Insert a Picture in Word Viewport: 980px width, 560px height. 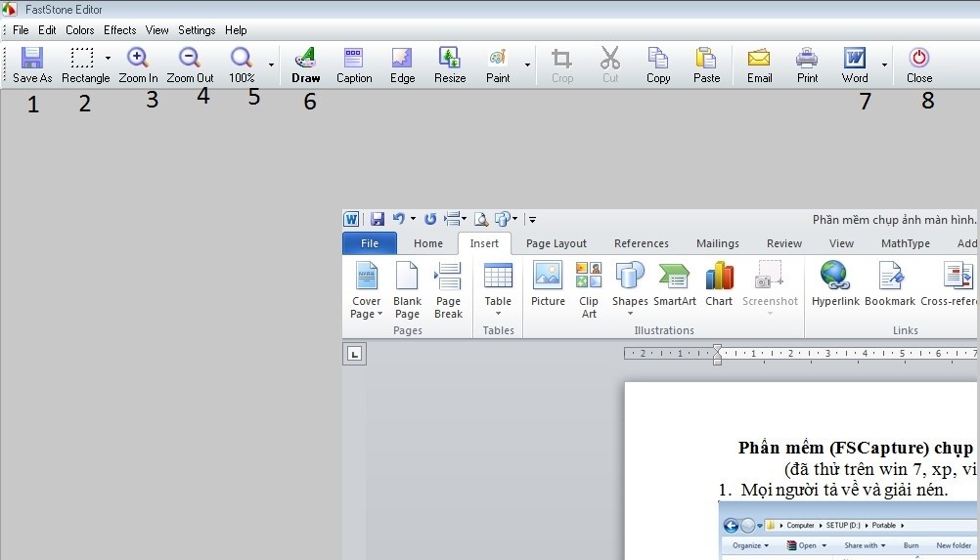click(548, 284)
